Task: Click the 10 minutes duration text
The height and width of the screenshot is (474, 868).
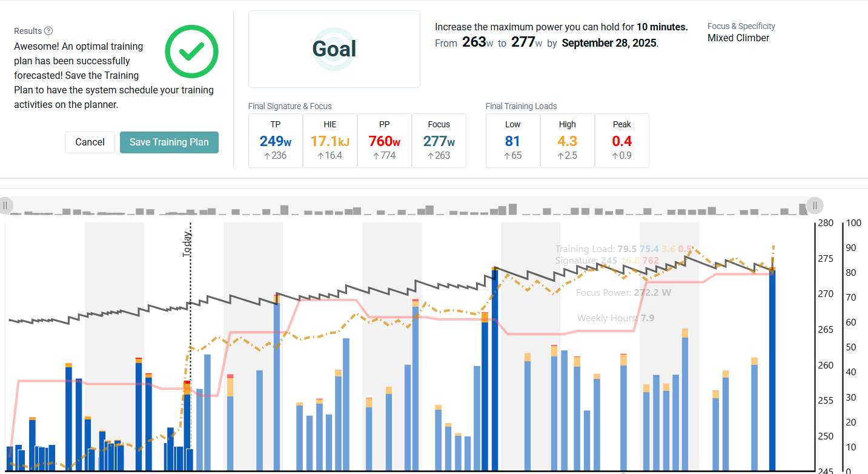Action: pyautogui.click(x=662, y=27)
